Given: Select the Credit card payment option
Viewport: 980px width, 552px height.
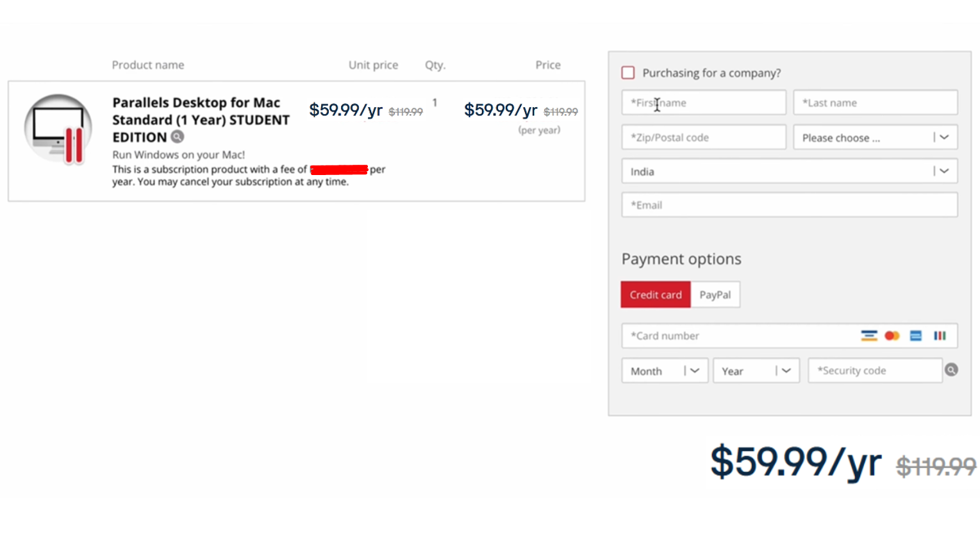Looking at the screenshot, I should coord(655,294).
